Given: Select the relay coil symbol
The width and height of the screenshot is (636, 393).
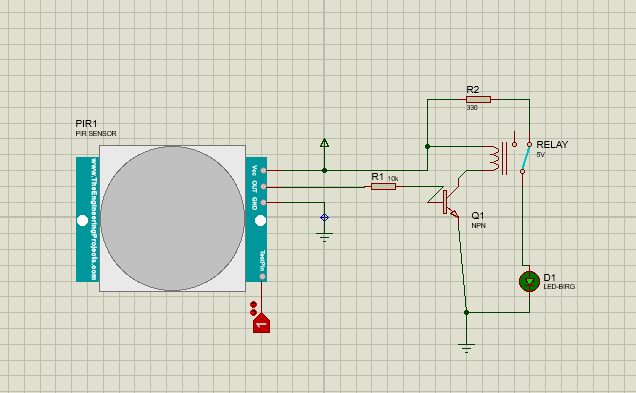Looking at the screenshot, I should coord(495,158).
